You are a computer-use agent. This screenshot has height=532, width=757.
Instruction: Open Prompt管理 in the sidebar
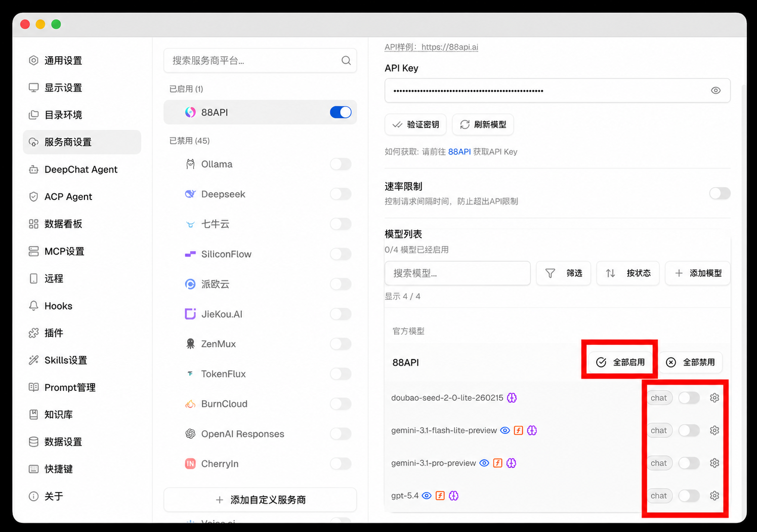coord(82,387)
